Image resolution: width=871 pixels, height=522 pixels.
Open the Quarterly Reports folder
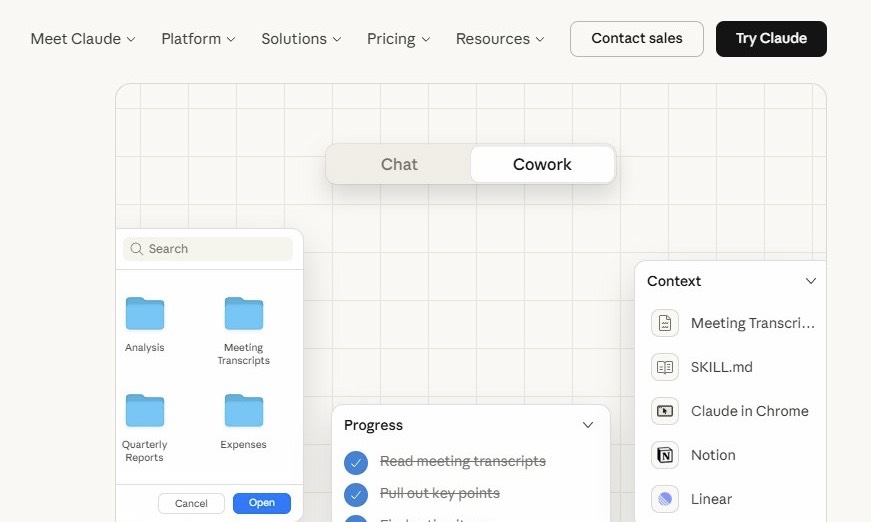(145, 411)
